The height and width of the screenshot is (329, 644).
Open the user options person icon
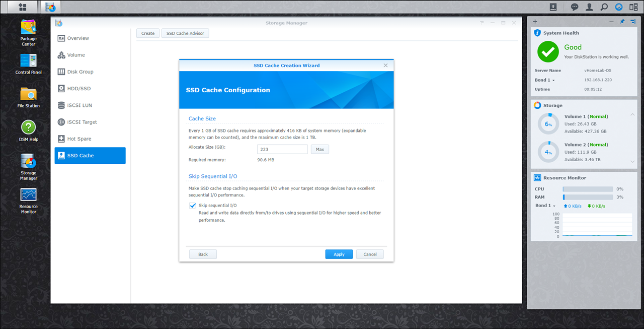tap(589, 7)
